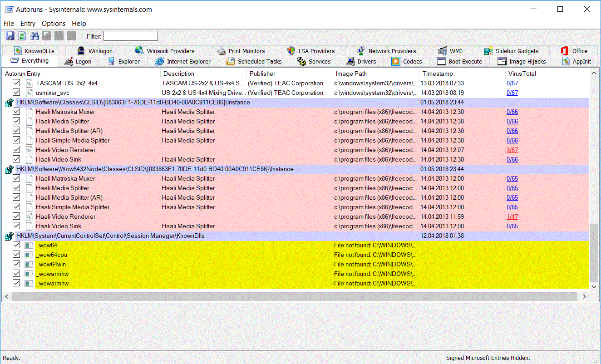The image size is (601, 364).
Task: Open Find with the binoculars icon
Action: 34,36
